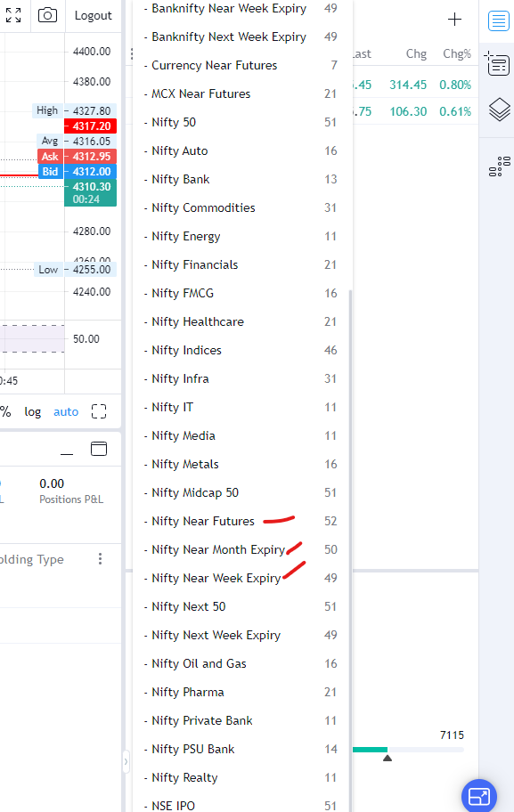This screenshot has height=812, width=514.
Task: Click the dropdown list scrollbar
Action: point(351,550)
